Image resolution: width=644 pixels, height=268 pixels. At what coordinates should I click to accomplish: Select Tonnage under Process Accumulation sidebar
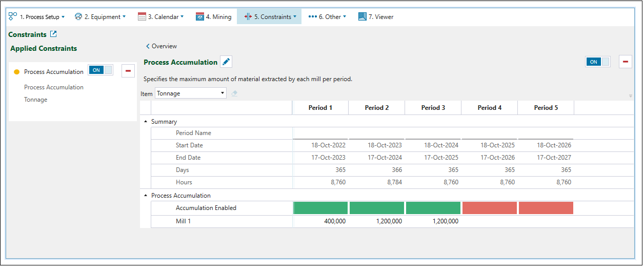tap(36, 100)
